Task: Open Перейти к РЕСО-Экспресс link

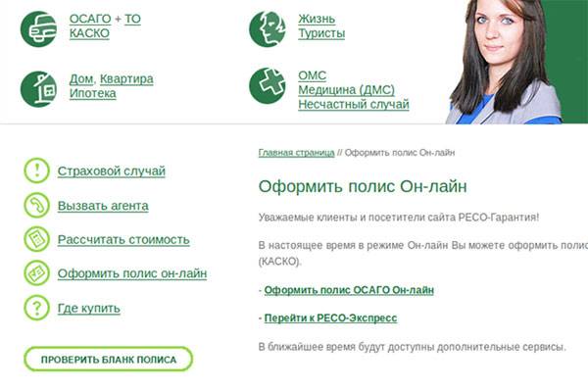Action: click(331, 318)
